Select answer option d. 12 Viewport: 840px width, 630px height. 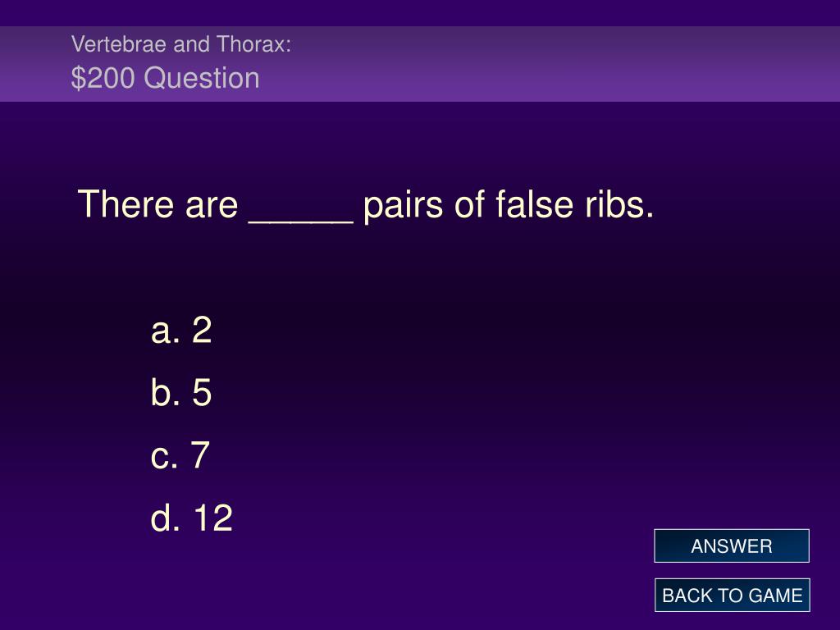[x=192, y=518]
